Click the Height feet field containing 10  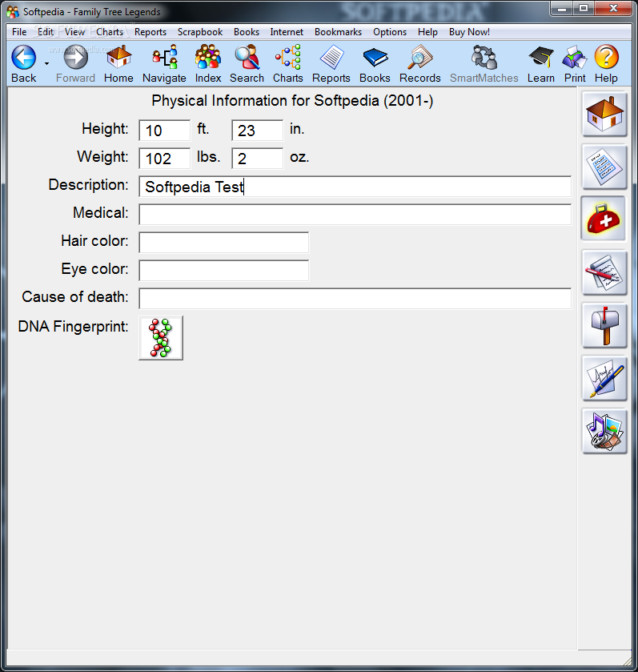164,131
